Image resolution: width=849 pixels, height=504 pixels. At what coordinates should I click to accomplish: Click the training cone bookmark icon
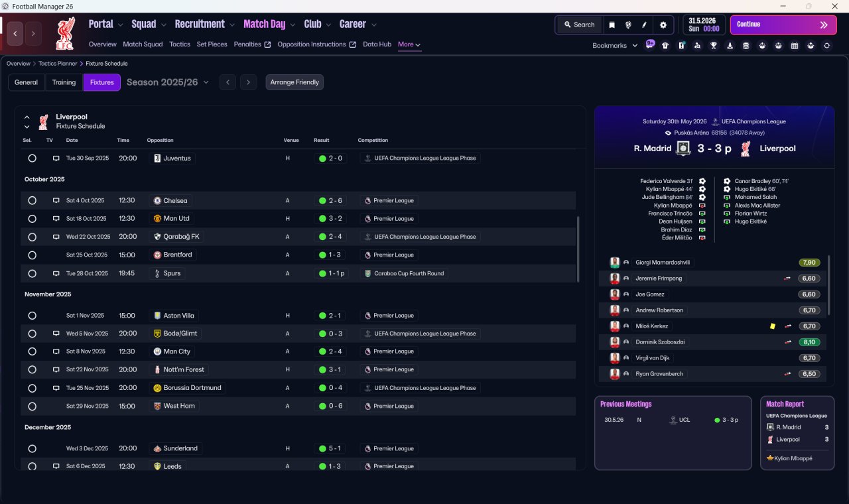[730, 46]
